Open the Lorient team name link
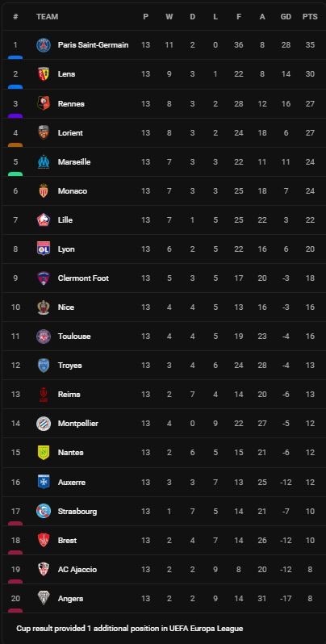The image size is (326, 644). click(x=70, y=132)
